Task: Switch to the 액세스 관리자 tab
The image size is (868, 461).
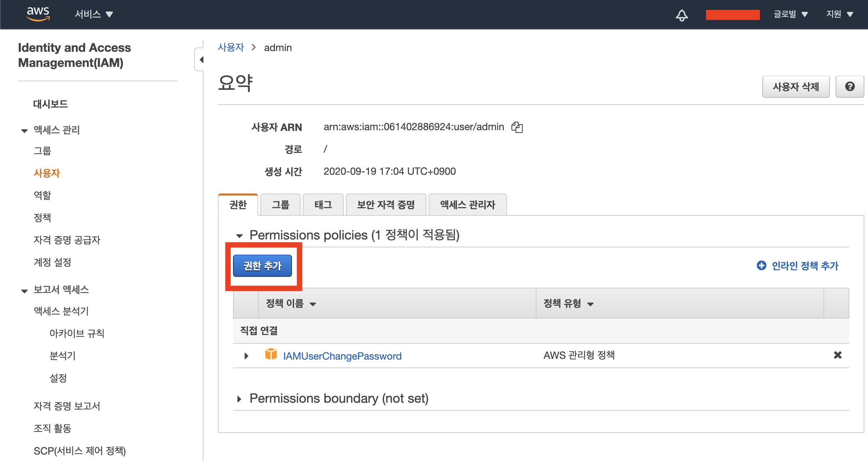Action: click(467, 205)
